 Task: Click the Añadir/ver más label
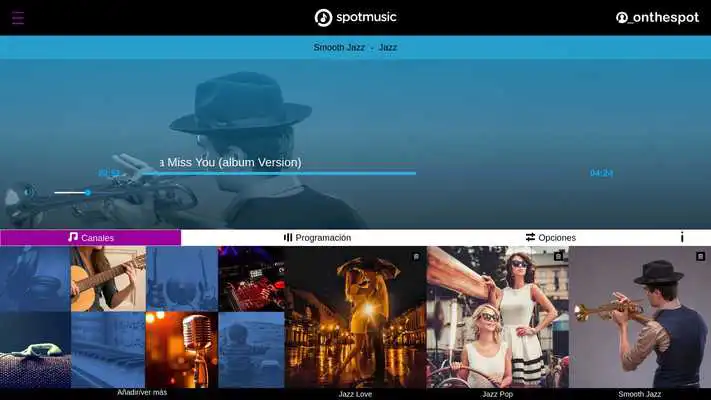pos(142,393)
